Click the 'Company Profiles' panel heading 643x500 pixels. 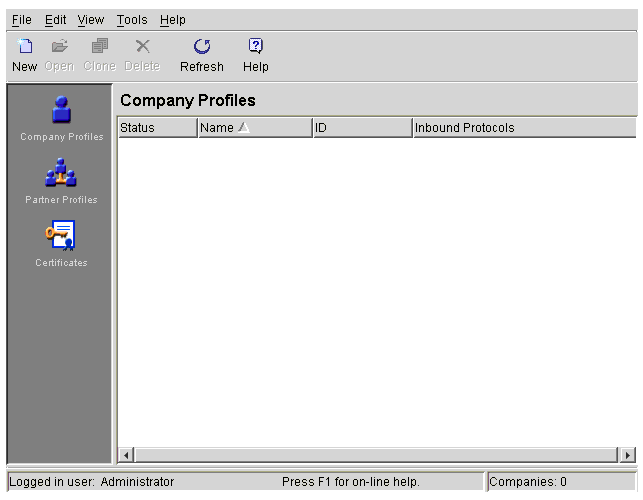coord(188,100)
